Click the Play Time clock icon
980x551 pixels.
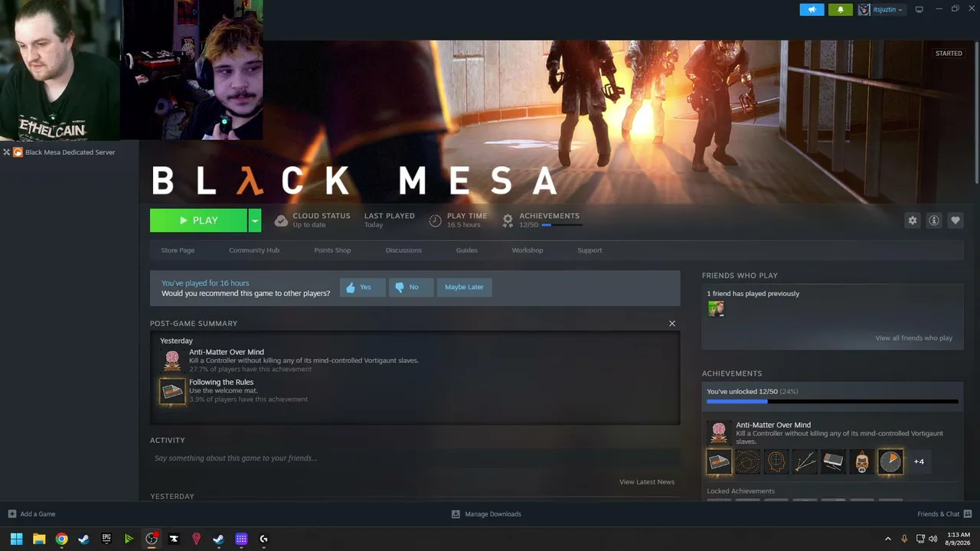435,220
